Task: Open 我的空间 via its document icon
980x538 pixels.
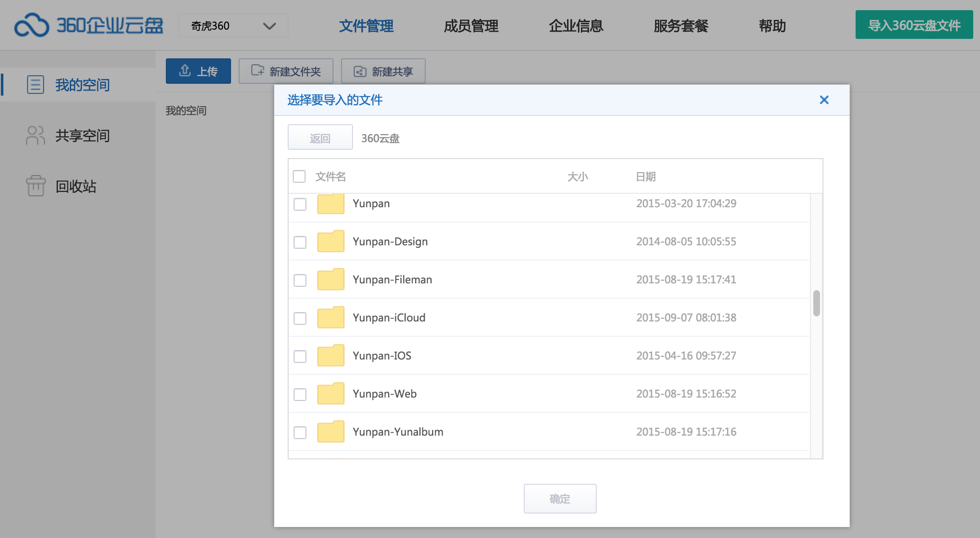Action: click(35, 85)
